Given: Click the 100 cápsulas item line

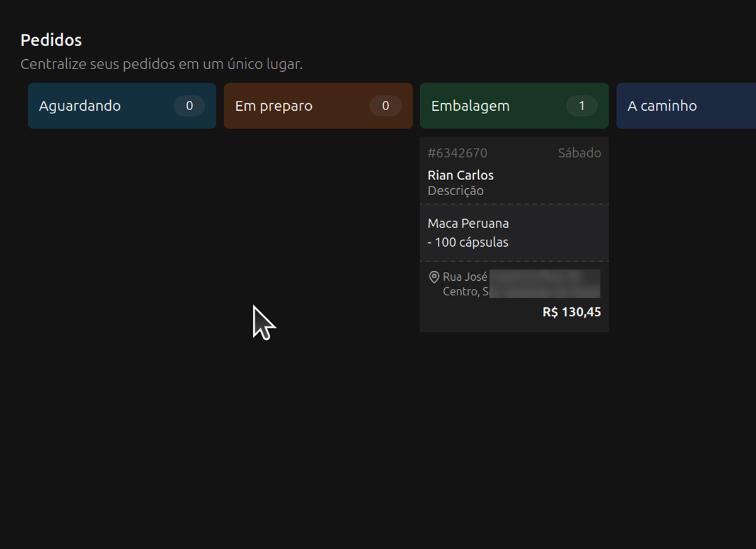Looking at the screenshot, I should click(468, 242).
